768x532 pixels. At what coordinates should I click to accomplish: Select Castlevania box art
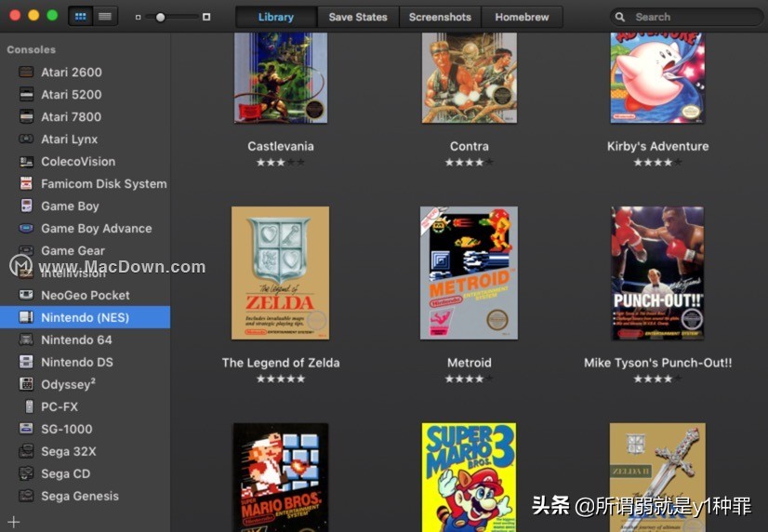point(281,78)
